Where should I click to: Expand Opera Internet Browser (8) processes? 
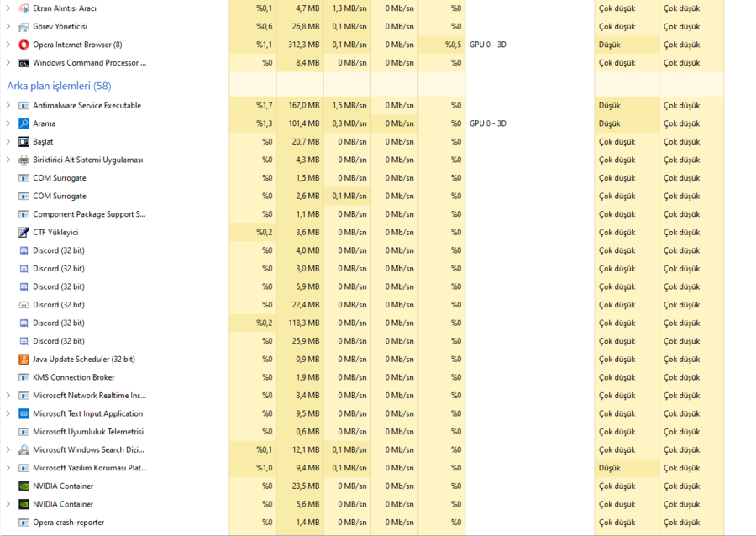[8, 45]
